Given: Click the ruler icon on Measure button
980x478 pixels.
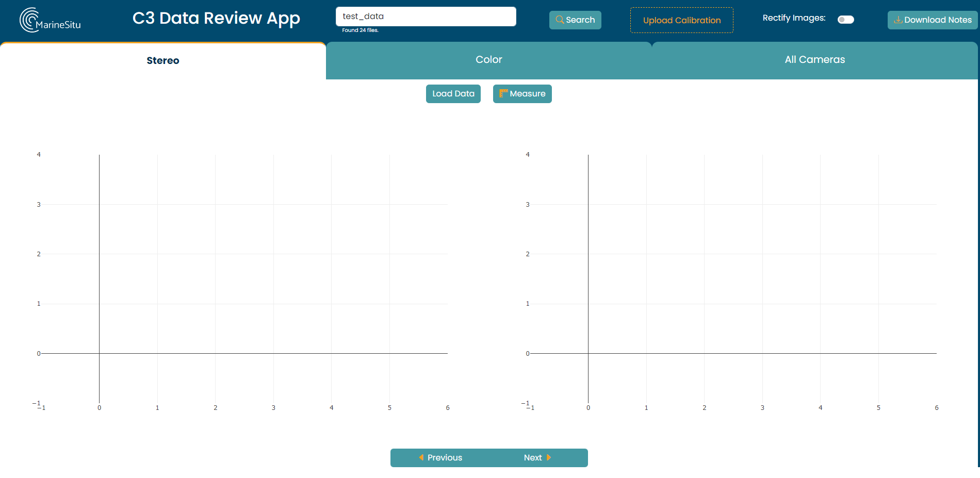Looking at the screenshot, I should point(503,94).
